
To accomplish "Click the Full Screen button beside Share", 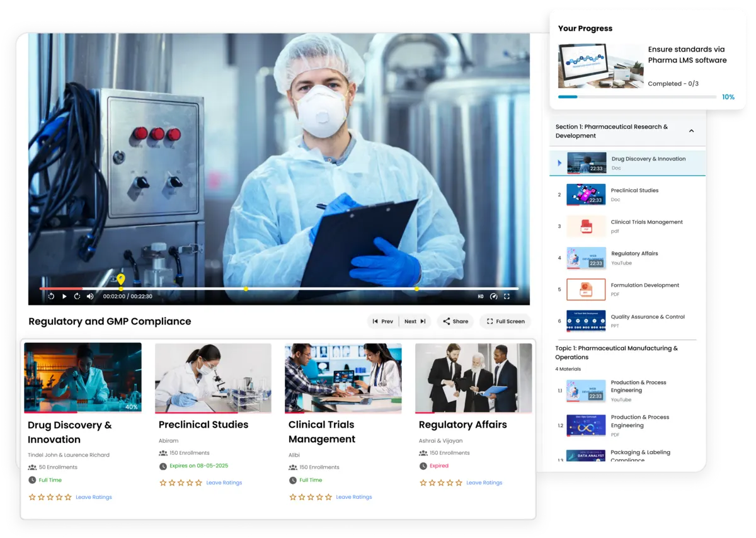I will click(x=505, y=321).
